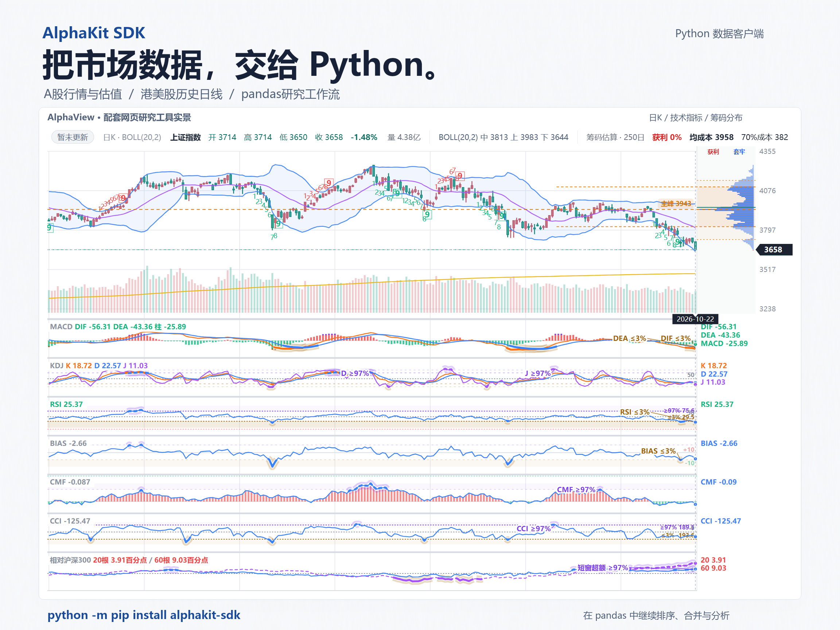Click the 开 3714 open value
The width and height of the screenshot is (840, 630).
click(x=222, y=137)
